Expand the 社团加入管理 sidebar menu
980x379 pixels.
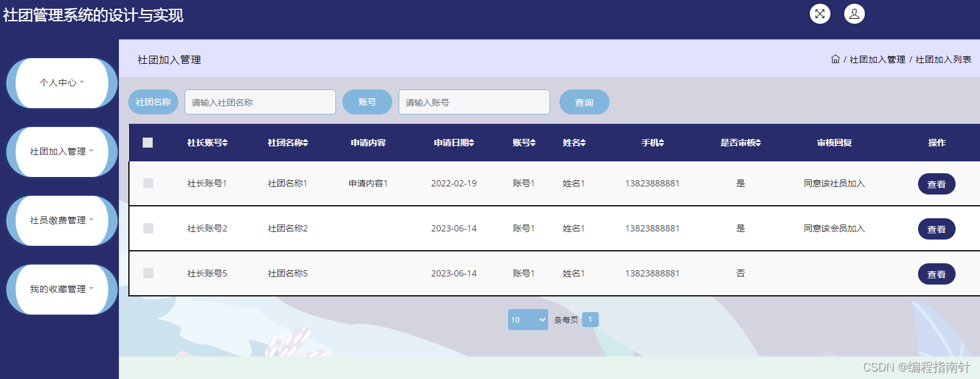[x=62, y=152]
